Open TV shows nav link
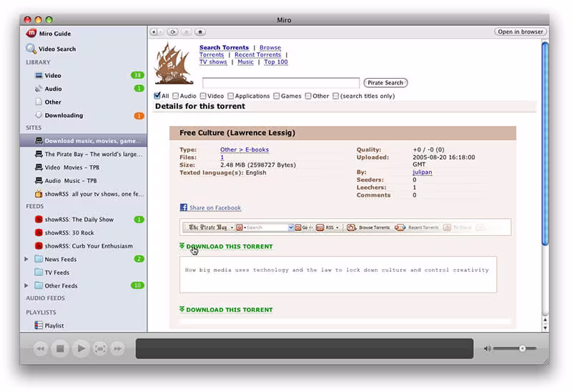Image resolution: width=572 pixels, height=392 pixels. click(213, 62)
